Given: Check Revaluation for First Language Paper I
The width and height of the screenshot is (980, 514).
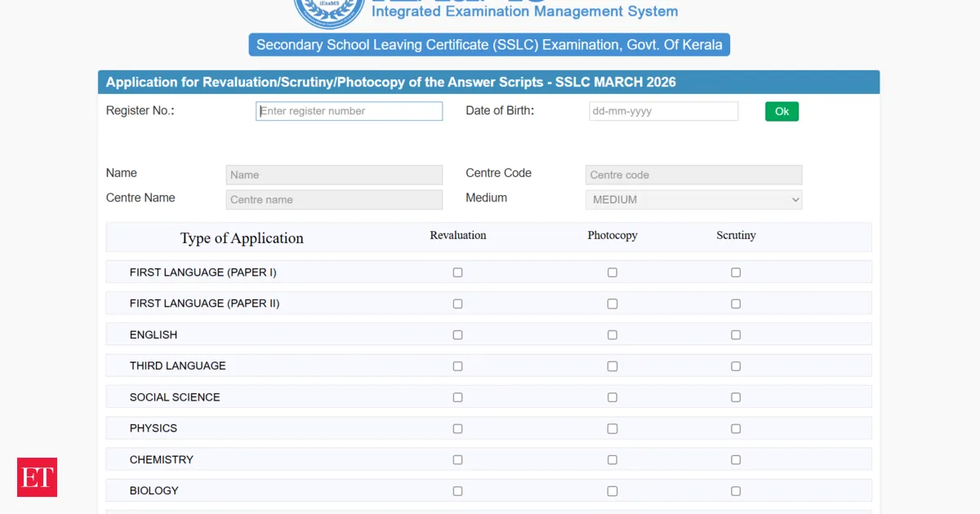Looking at the screenshot, I should (457, 273).
